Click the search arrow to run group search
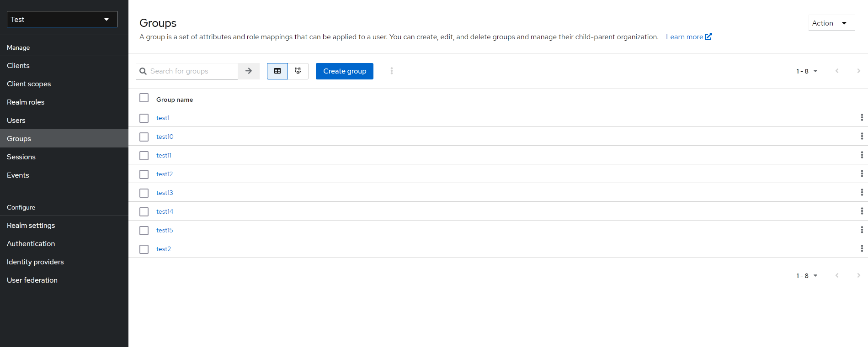The width and height of the screenshot is (868, 347). (x=248, y=71)
